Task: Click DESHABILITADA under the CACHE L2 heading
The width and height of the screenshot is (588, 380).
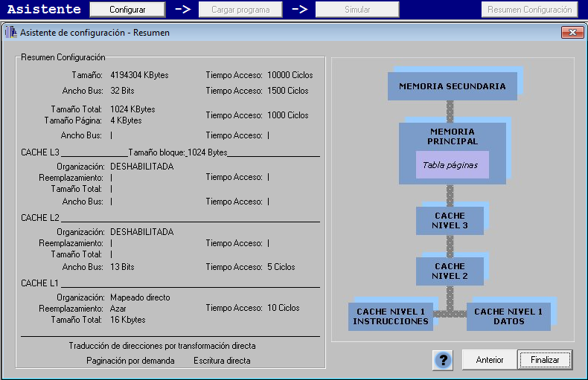Action: (141, 232)
